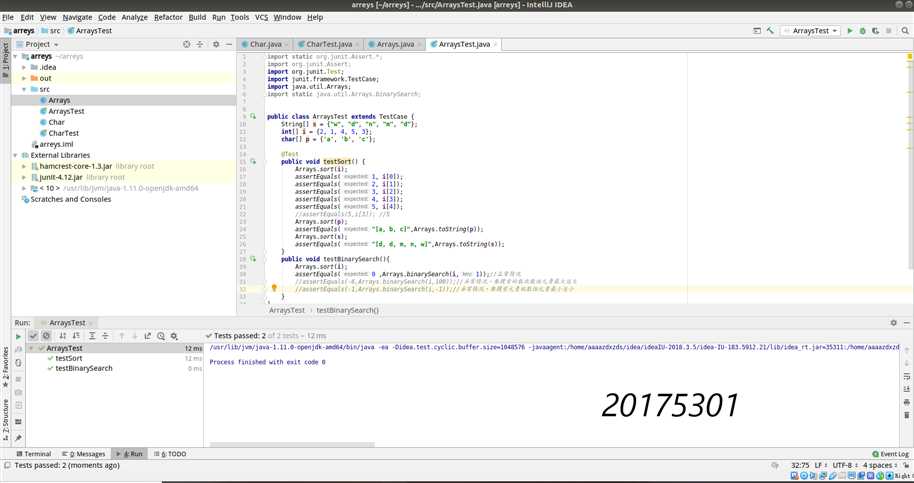Toggle Show Passed tests checkmark button
This screenshot has height=483, width=914.
(x=33, y=336)
